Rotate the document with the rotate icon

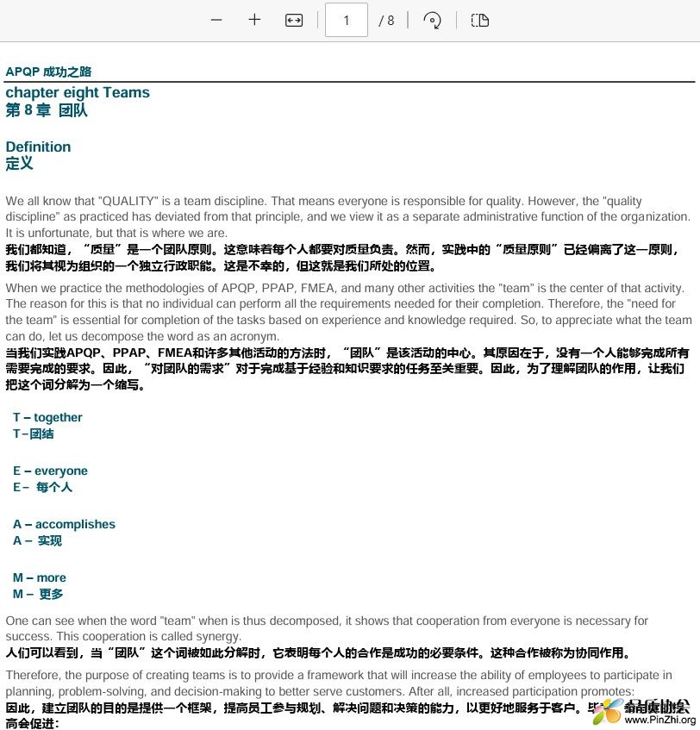tap(432, 20)
